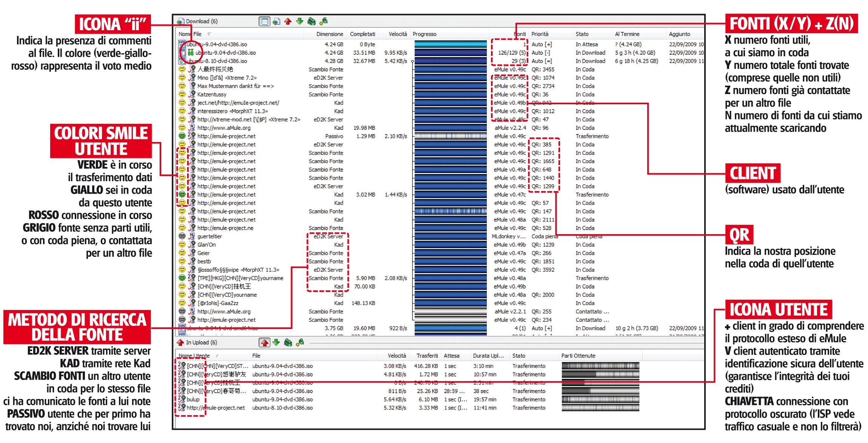The width and height of the screenshot is (868, 443).
Task: Click green downloading arrow in Upload toolbar
Action: click(x=276, y=343)
